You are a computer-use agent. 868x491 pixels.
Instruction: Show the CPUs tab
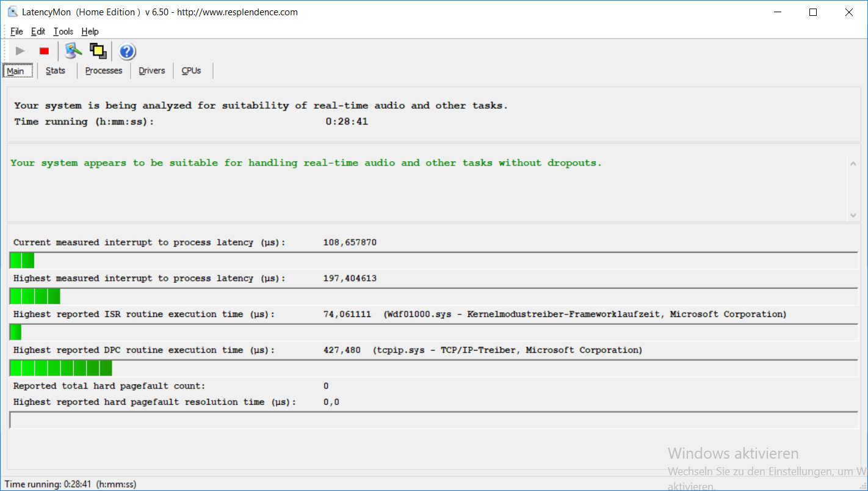coord(191,71)
